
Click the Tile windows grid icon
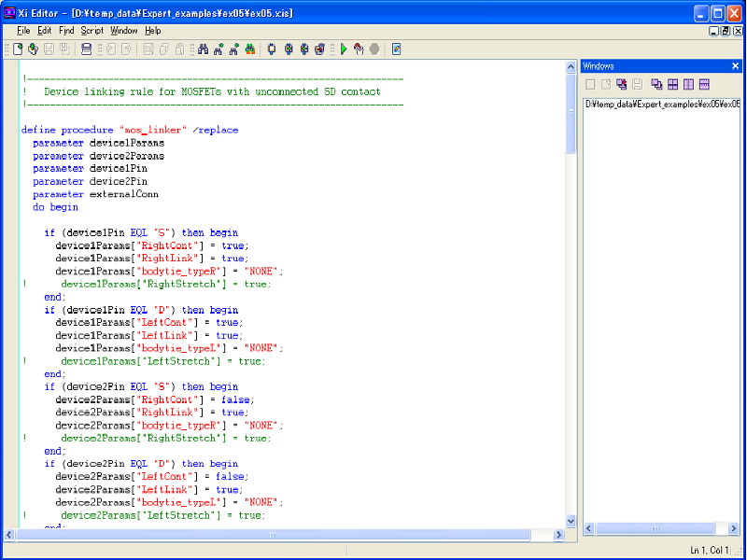[x=672, y=84]
